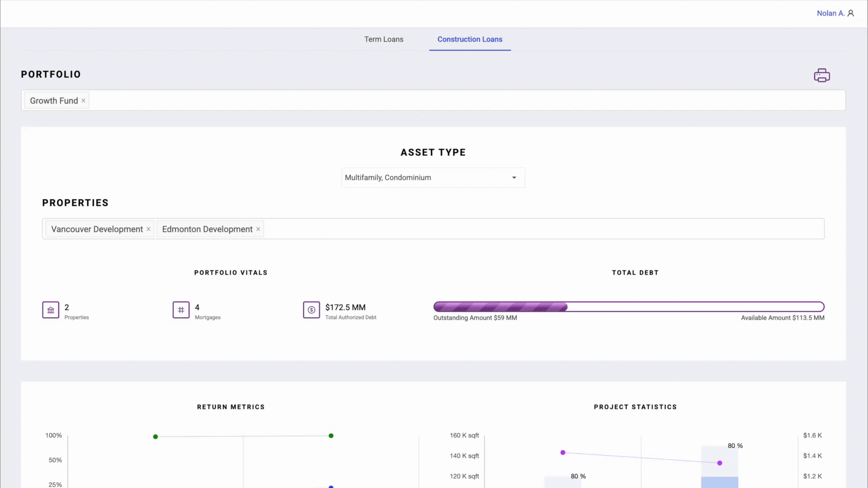Image resolution: width=868 pixels, height=488 pixels.
Task: Click the Nolan A. account link
Action: point(831,13)
